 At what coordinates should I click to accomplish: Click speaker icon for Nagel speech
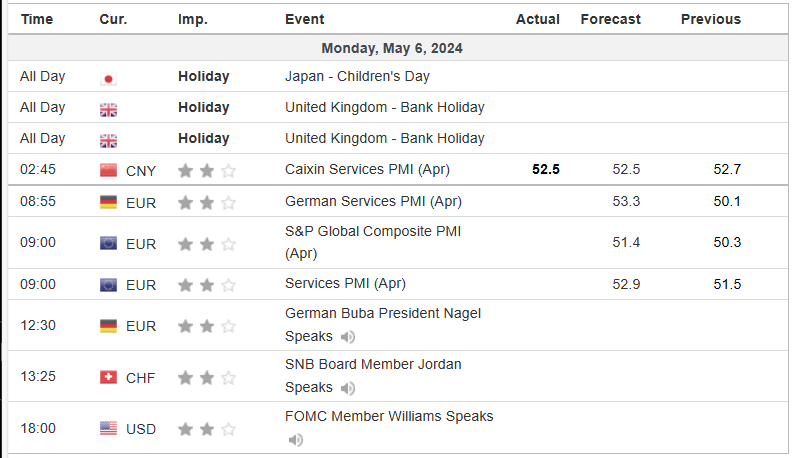tap(347, 337)
